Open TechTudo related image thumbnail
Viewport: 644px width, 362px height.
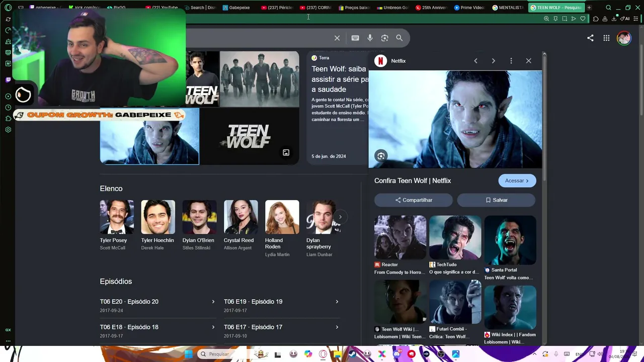coord(455,237)
